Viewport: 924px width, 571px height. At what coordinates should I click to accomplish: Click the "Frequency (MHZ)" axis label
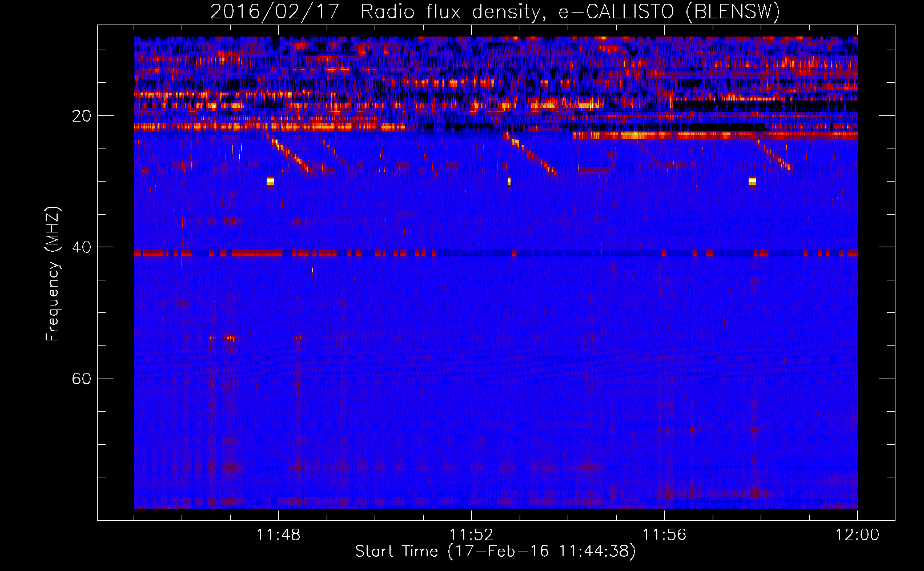(x=53, y=274)
